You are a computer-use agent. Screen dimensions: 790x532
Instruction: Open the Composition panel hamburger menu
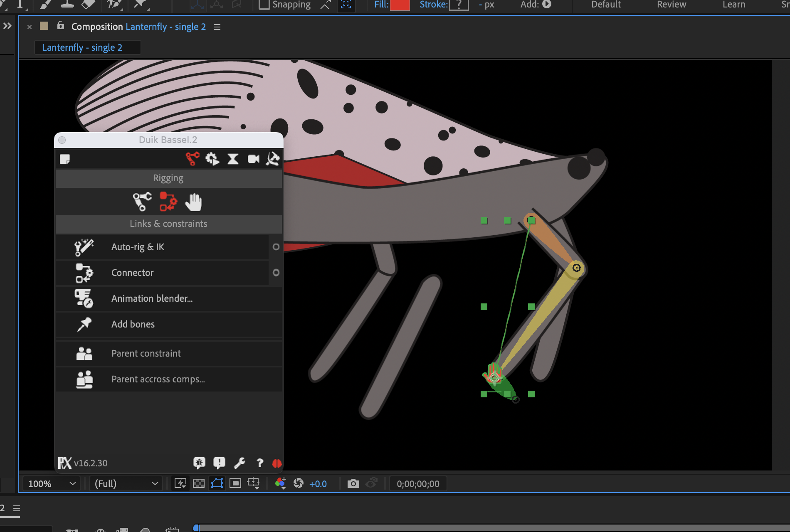217,27
